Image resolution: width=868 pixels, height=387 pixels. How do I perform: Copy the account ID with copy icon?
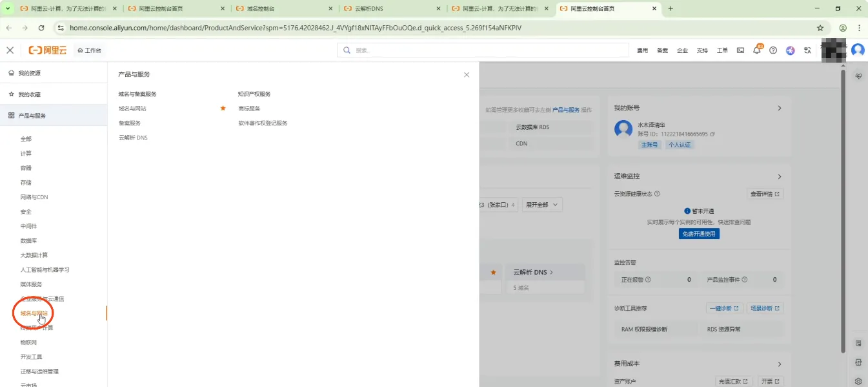(x=712, y=134)
